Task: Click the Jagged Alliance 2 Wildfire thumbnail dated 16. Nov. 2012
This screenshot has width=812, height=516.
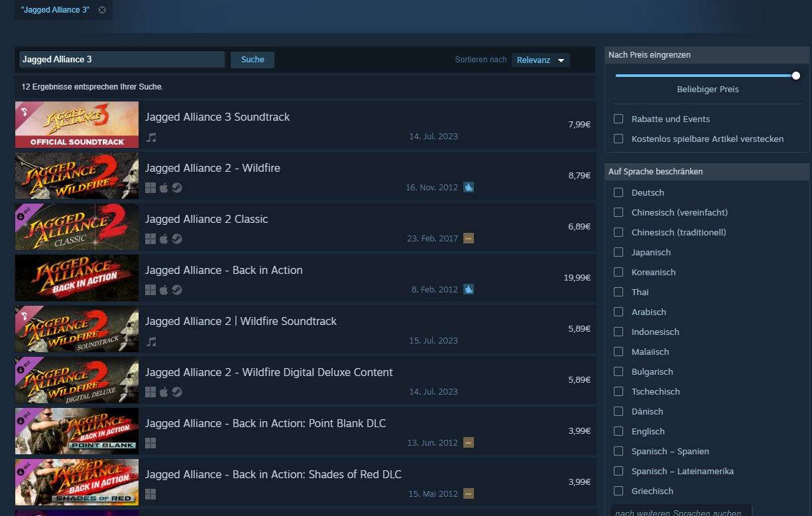Action: click(77, 176)
